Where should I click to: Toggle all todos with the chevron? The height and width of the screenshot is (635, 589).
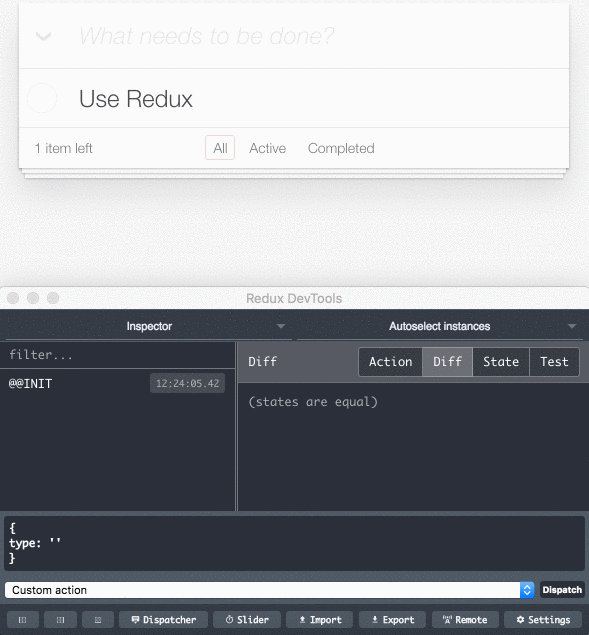43,36
